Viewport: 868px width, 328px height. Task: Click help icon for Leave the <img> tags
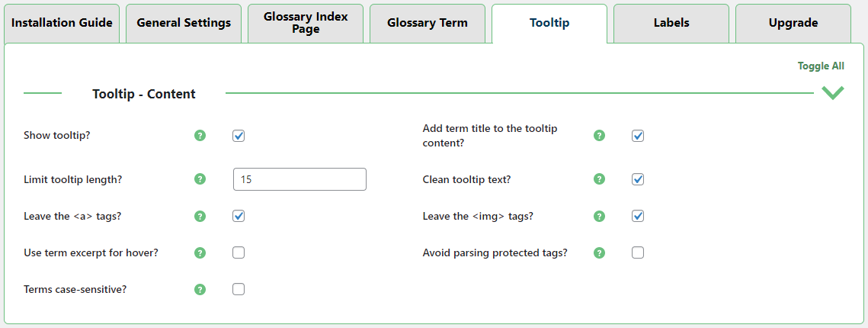pos(599,216)
